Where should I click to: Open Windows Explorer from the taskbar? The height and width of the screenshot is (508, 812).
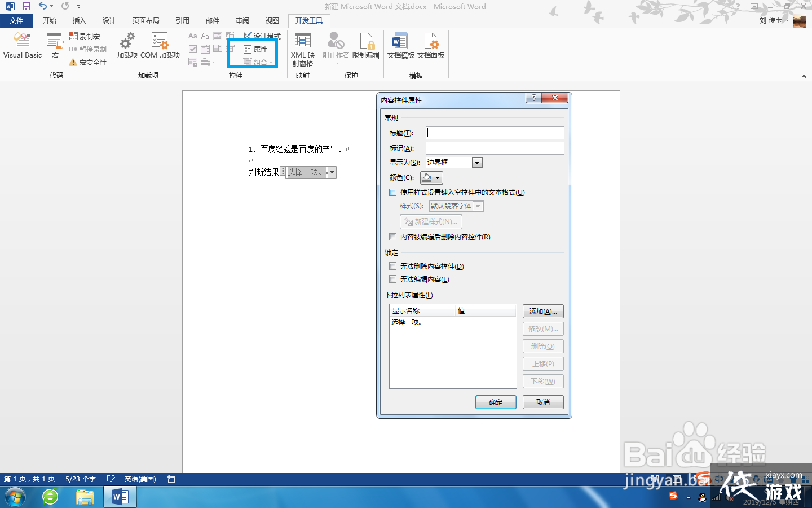pyautogui.click(x=85, y=497)
